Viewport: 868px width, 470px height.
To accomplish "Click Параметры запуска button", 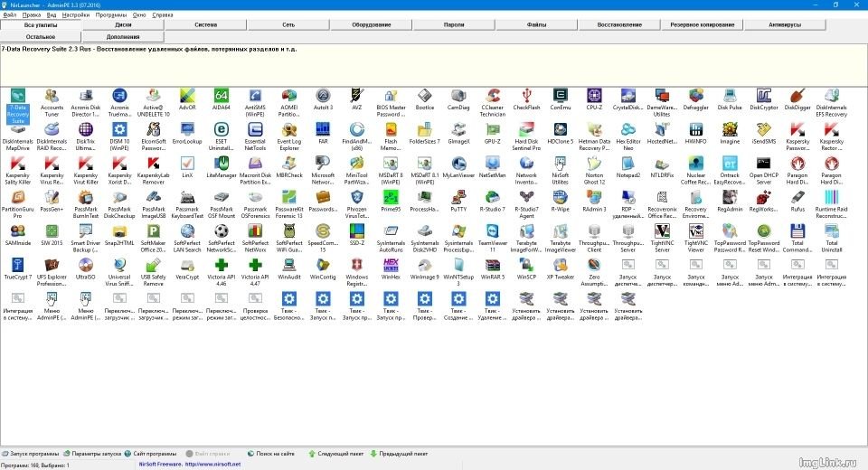I will [92, 454].
